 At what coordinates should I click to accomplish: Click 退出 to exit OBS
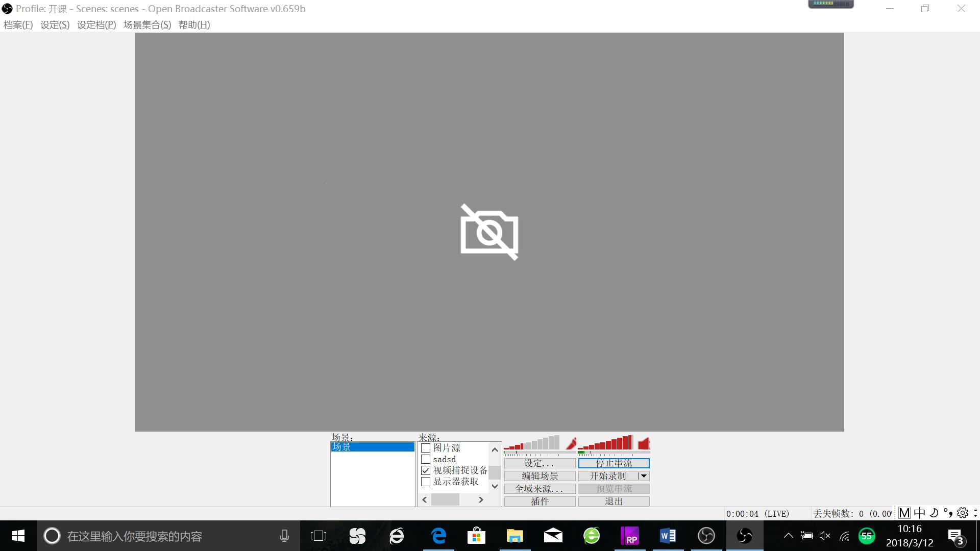614,502
